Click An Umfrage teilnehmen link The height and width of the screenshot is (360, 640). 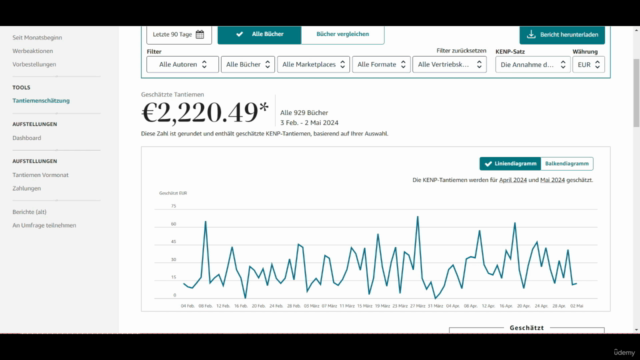(x=44, y=225)
